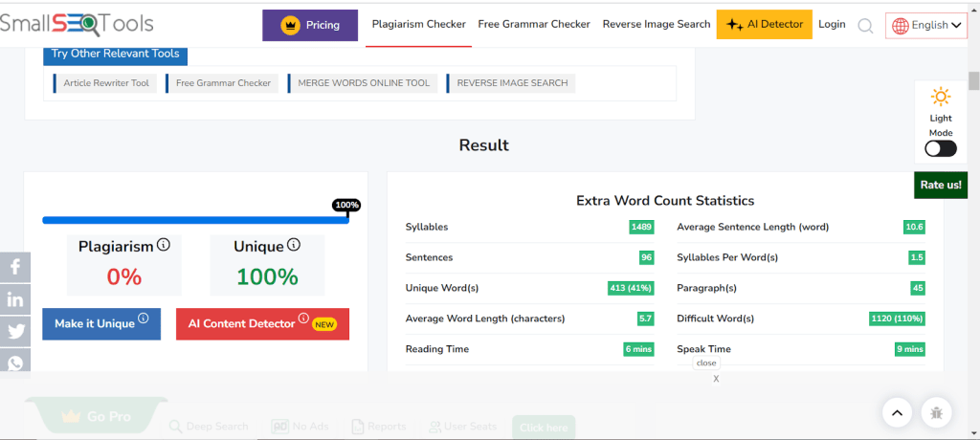Share the result via Twitter icon
This screenshot has width=980, height=440.
pos(15,331)
